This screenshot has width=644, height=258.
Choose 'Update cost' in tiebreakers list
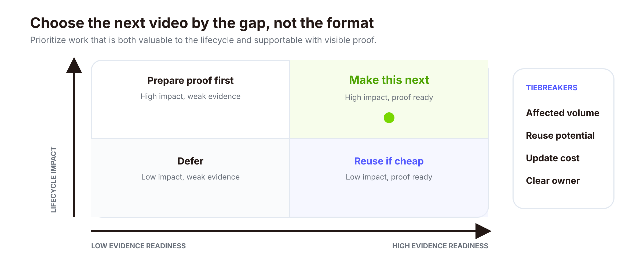tap(552, 158)
